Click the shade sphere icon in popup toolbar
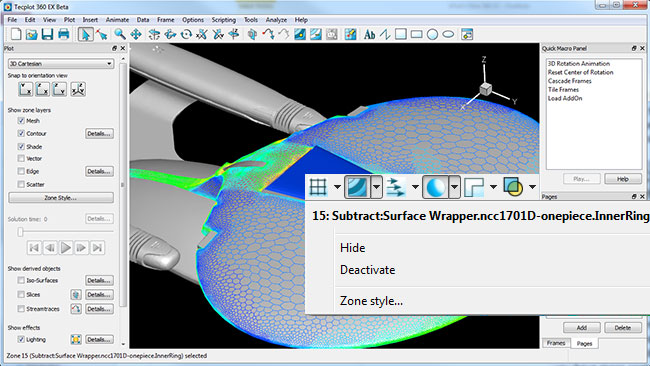Screen dimensions: 650x366 pos(435,187)
